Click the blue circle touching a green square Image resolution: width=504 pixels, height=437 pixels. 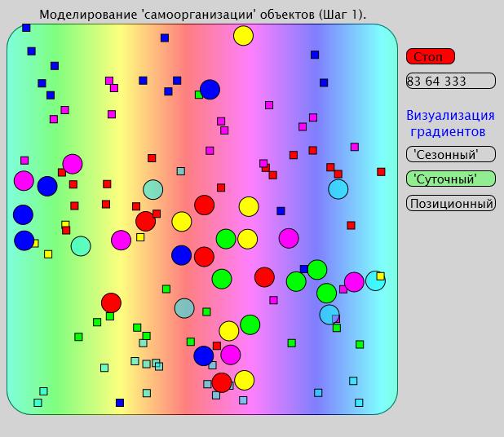pyautogui.click(x=210, y=90)
